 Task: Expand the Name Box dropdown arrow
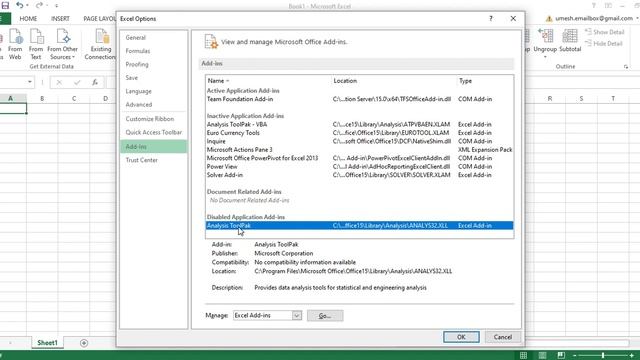[30, 82]
